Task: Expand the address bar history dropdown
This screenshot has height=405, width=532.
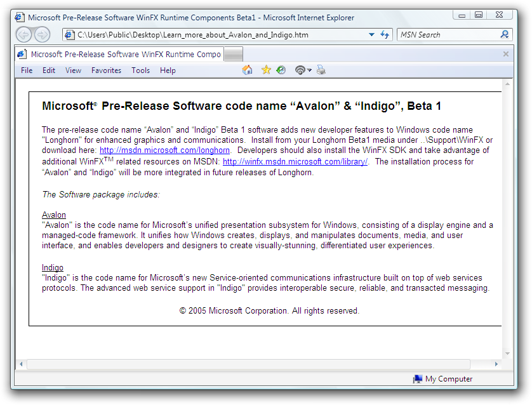Action: click(371, 35)
